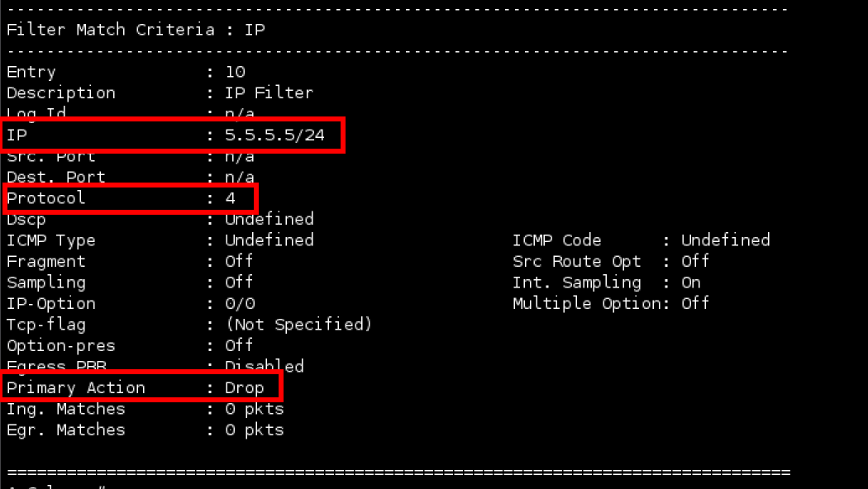Click the Multiple Option Off value
Viewport: 868px width, 489px height.
[x=695, y=303]
